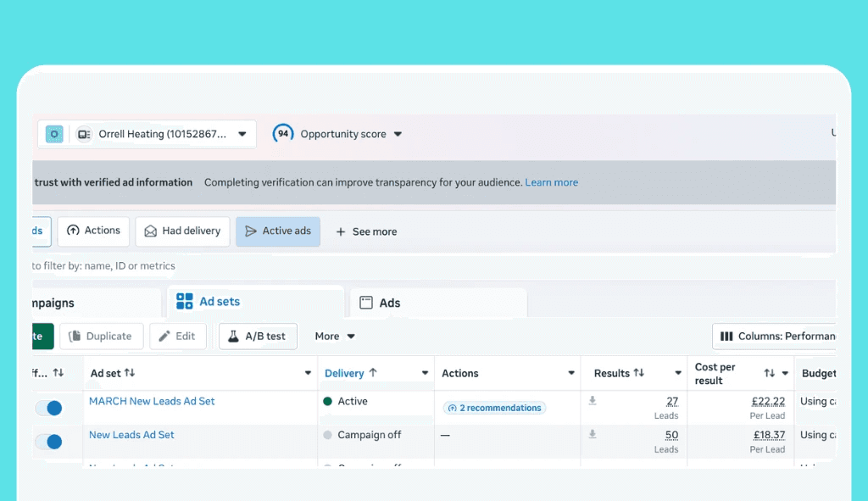Click the ad account icon beside Orrell Heating

tap(84, 135)
